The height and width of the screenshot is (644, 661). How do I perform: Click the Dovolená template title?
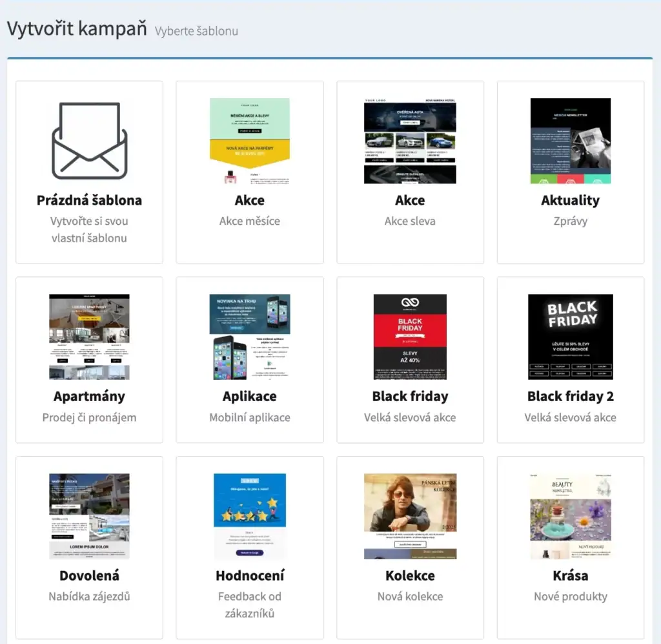tap(89, 576)
